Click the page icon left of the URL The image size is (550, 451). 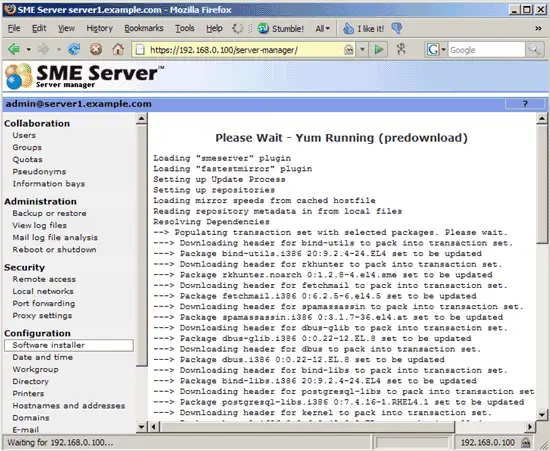(x=140, y=50)
